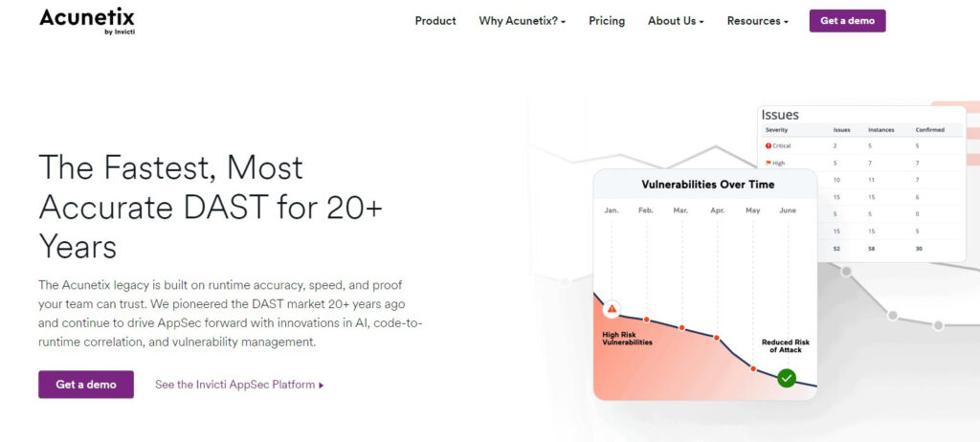This screenshot has width=980, height=442.
Task: Expand the Resources dropdown menu
Action: coord(758,21)
